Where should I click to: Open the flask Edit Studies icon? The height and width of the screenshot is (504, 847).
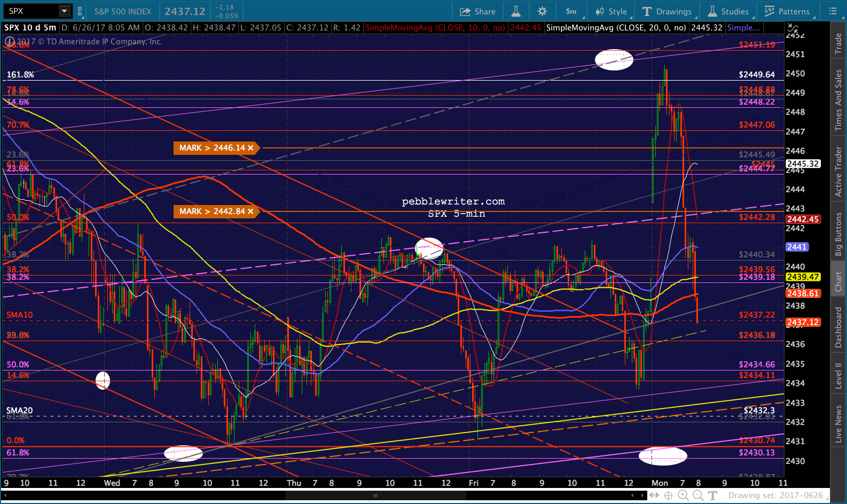click(516, 11)
